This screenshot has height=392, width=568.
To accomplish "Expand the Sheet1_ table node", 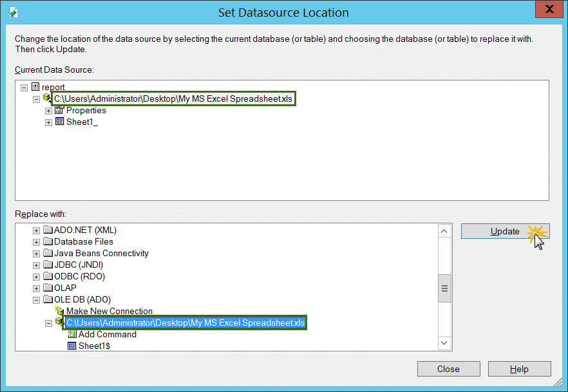I will [48, 122].
